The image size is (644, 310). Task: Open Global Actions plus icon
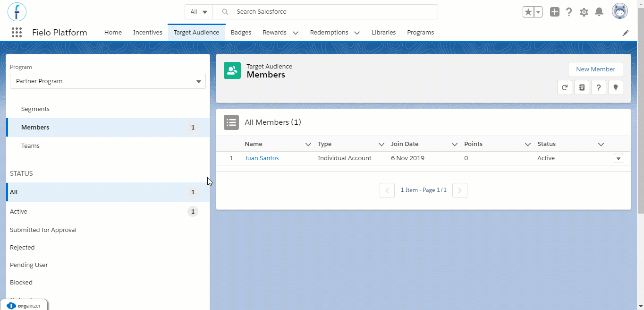point(555,12)
